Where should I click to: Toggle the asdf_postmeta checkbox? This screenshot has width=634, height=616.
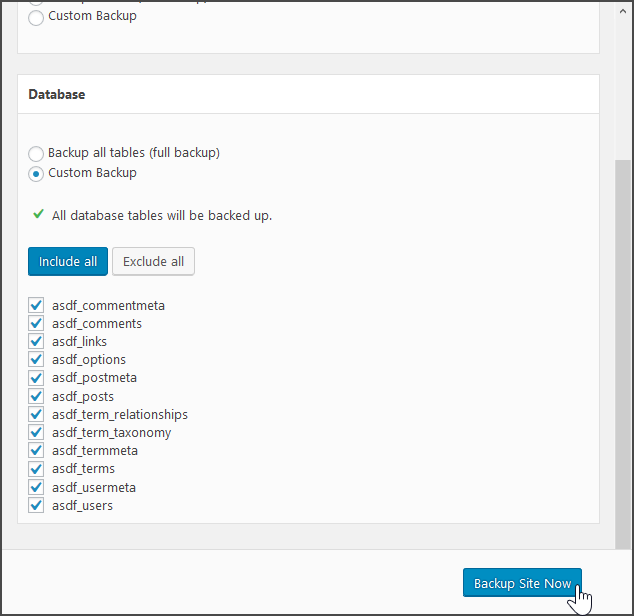point(36,378)
